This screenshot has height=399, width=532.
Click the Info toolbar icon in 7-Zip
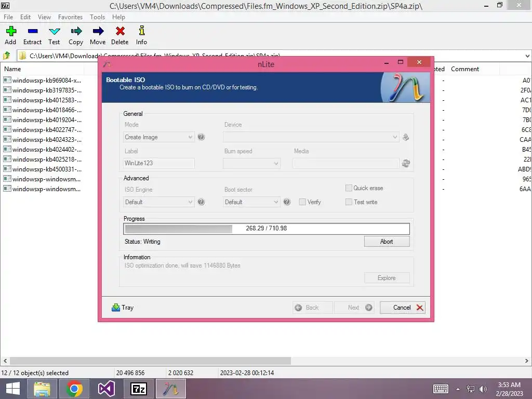coord(141,31)
